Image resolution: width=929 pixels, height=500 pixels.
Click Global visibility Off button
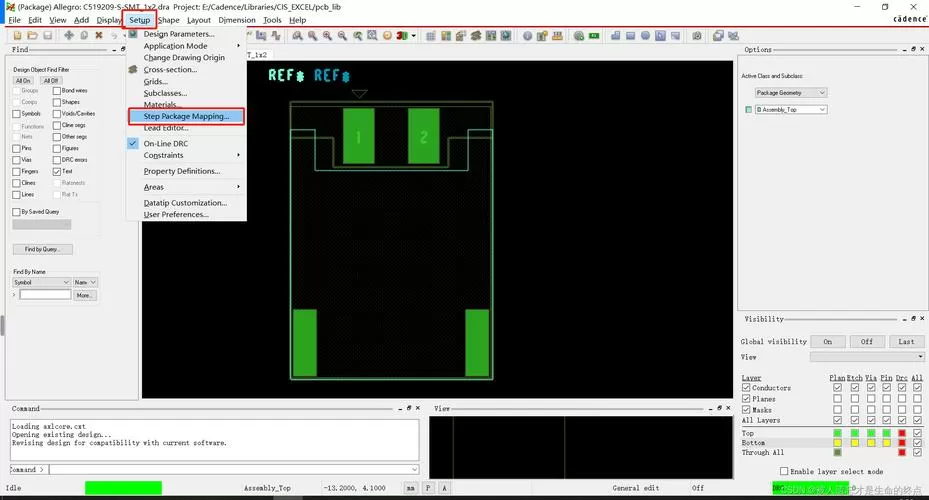tap(867, 342)
